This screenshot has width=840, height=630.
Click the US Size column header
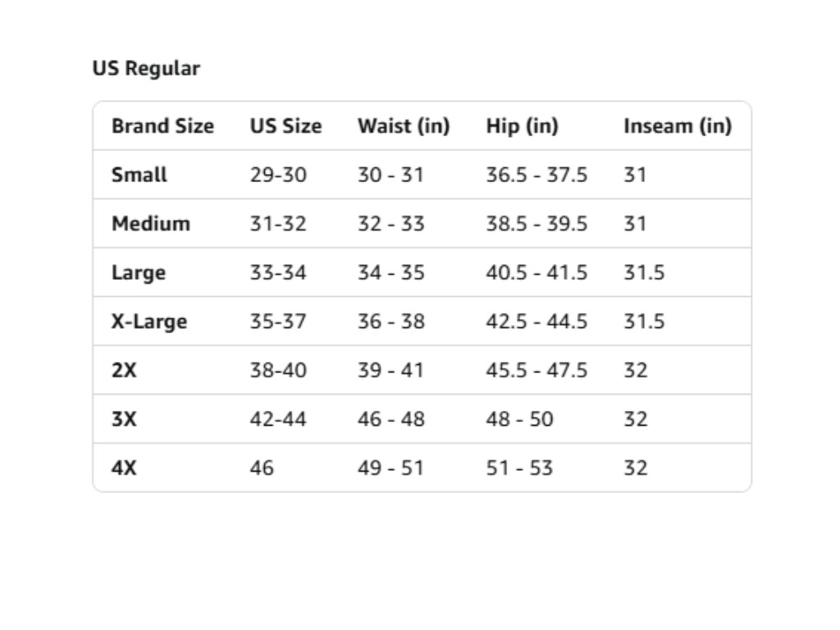(285, 126)
